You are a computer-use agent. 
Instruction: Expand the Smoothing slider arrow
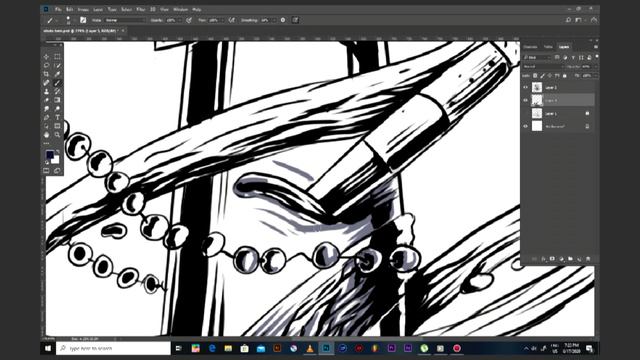click(274, 20)
